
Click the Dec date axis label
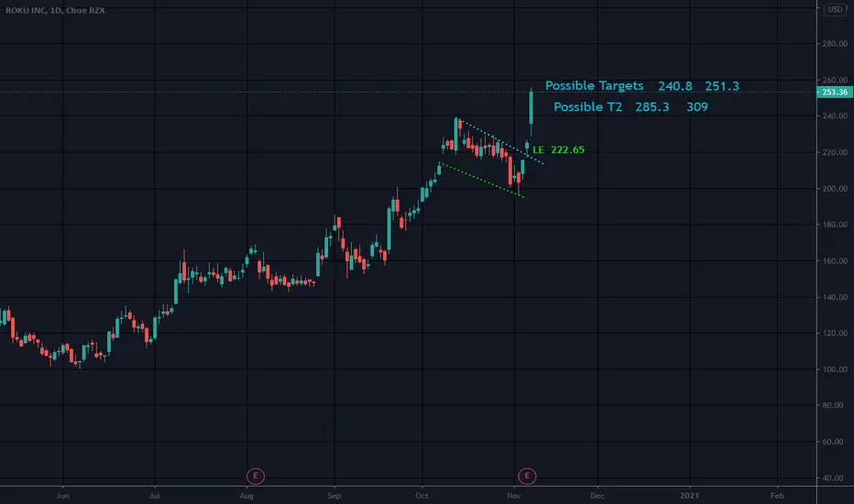[x=597, y=495]
